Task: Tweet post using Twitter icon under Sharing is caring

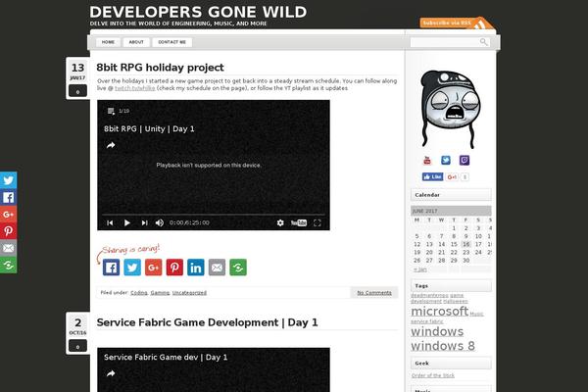Action: point(132,268)
